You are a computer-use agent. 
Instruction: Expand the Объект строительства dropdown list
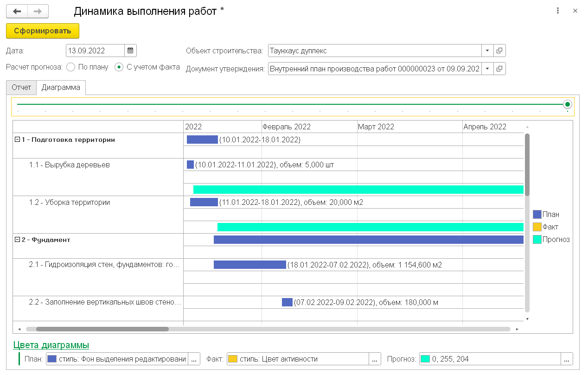coord(487,51)
